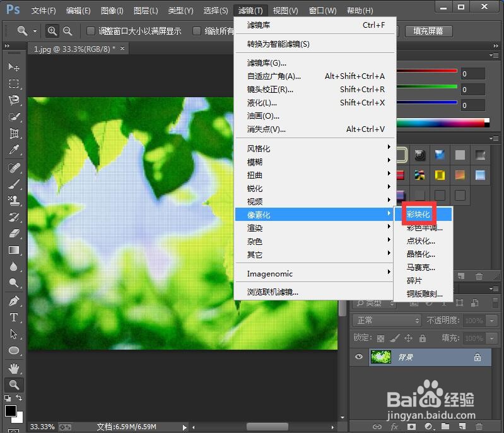Select the Eyedropper tool

click(13, 150)
